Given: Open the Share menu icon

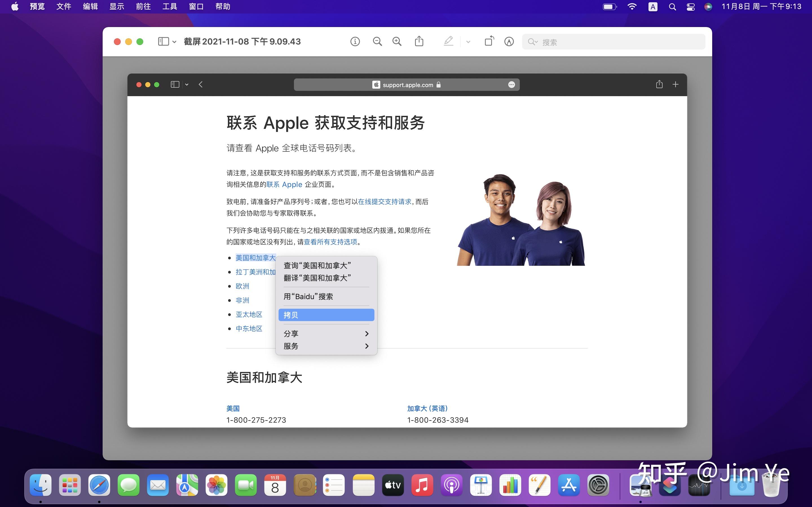Looking at the screenshot, I should (419, 41).
